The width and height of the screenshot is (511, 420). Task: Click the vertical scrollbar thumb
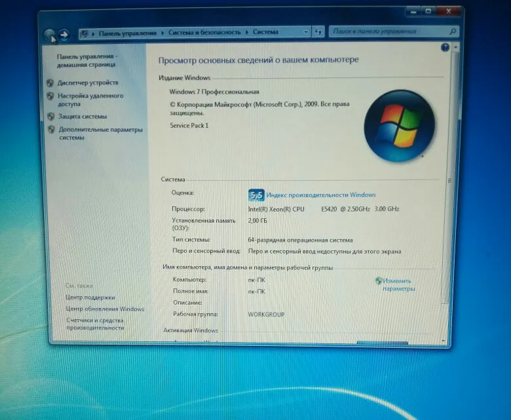point(449,180)
